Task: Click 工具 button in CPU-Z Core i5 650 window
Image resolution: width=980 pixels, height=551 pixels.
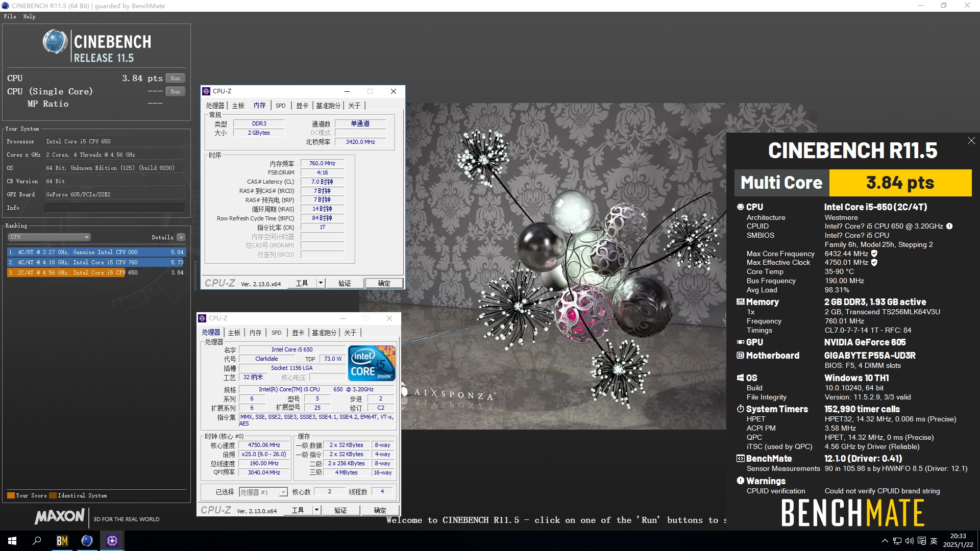Action: [298, 510]
